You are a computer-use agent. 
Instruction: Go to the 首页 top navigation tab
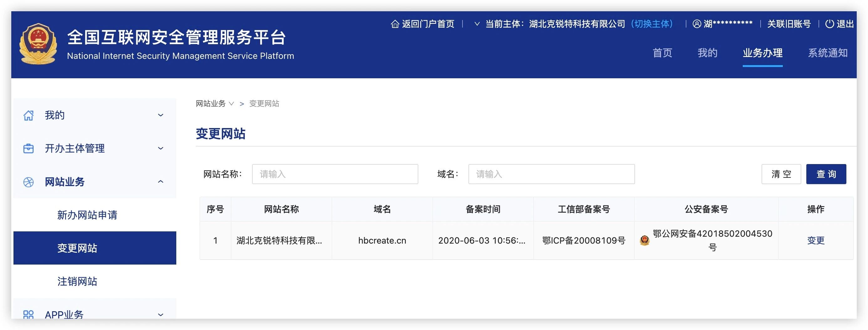(662, 53)
